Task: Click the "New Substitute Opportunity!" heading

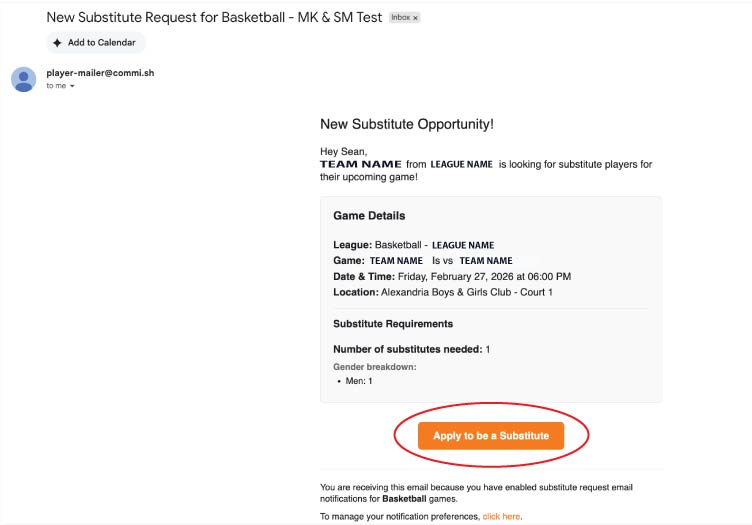Action: 407,124
